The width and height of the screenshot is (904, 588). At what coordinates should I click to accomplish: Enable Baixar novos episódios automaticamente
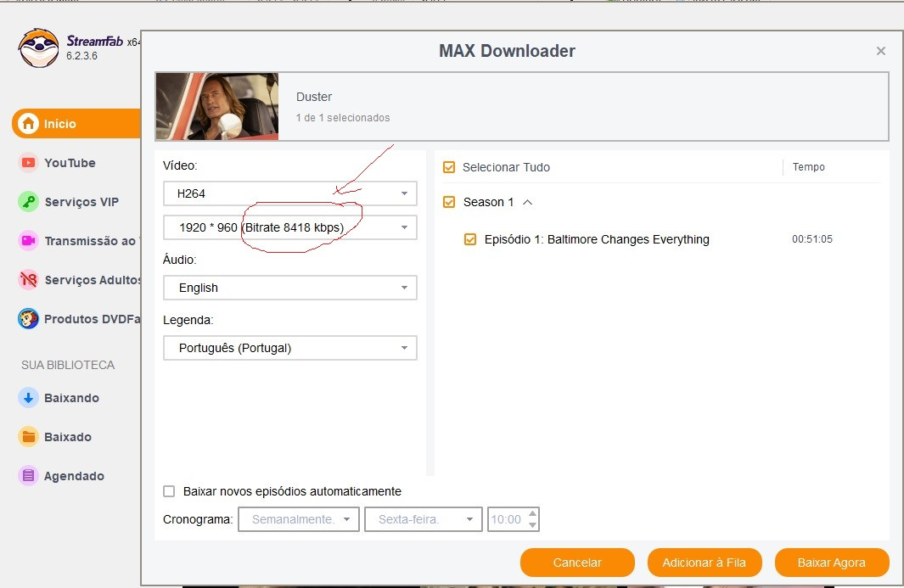pos(169,491)
